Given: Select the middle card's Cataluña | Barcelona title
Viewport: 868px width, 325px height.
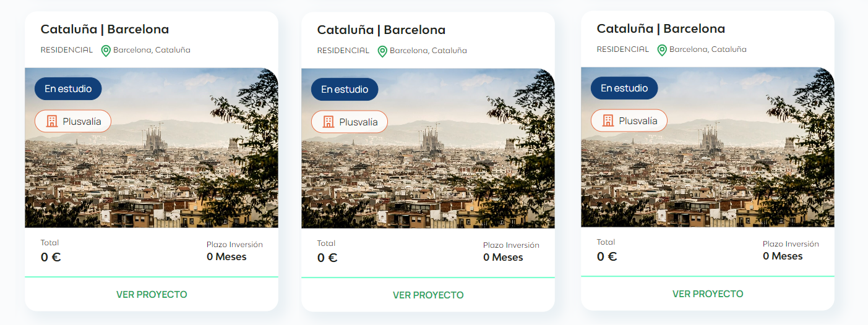Looking at the screenshot, I should pos(381,30).
